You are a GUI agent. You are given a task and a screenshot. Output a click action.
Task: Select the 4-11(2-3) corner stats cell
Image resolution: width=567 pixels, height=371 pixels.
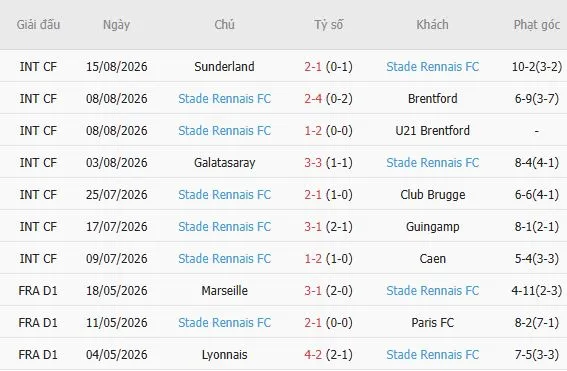click(x=537, y=290)
